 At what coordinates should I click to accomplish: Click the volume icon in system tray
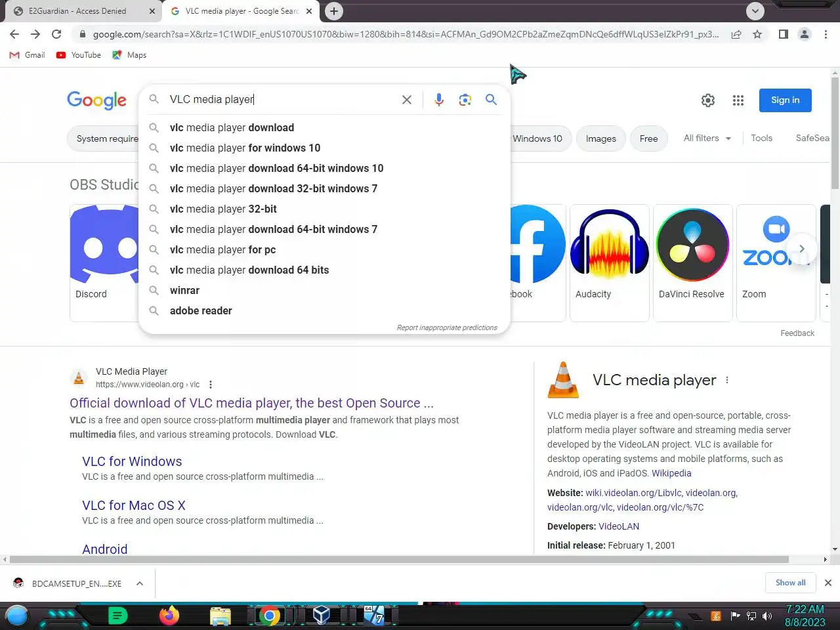click(766, 616)
